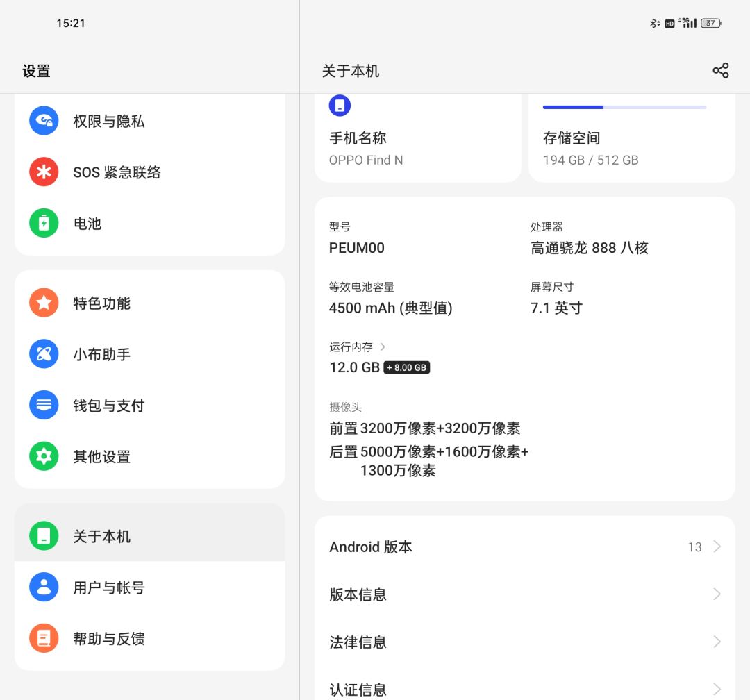Tap the 型号 field label
The height and width of the screenshot is (700, 750).
(x=340, y=227)
